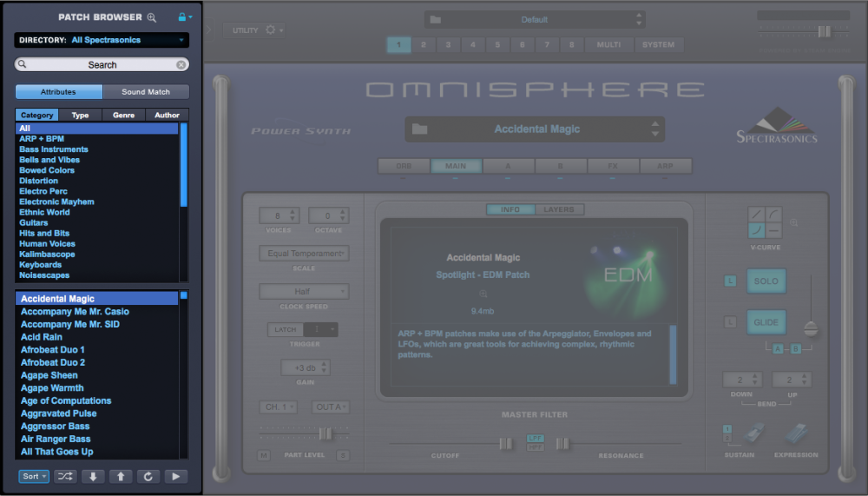The height and width of the screenshot is (496, 868).
Task: Open the FX page tab
Action: [613, 166]
